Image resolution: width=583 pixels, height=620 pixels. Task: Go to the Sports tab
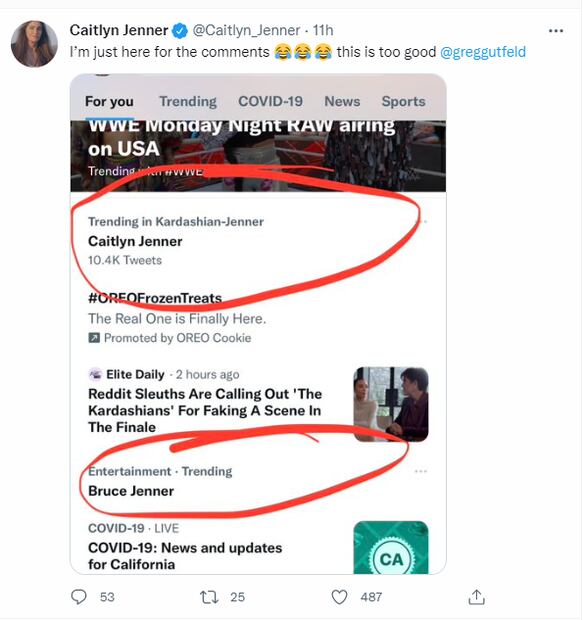point(403,102)
